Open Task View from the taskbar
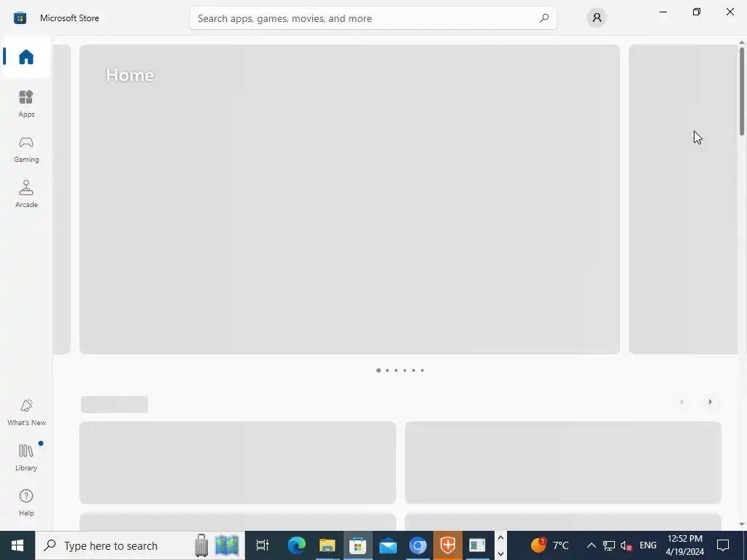Viewport: 747px width, 560px height. 263,545
